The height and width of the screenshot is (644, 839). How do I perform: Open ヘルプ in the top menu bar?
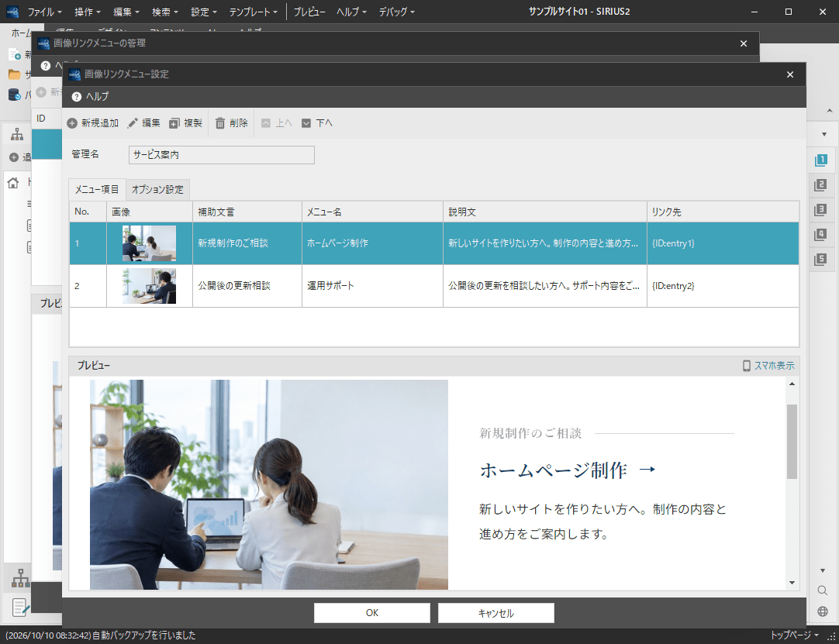click(x=351, y=12)
